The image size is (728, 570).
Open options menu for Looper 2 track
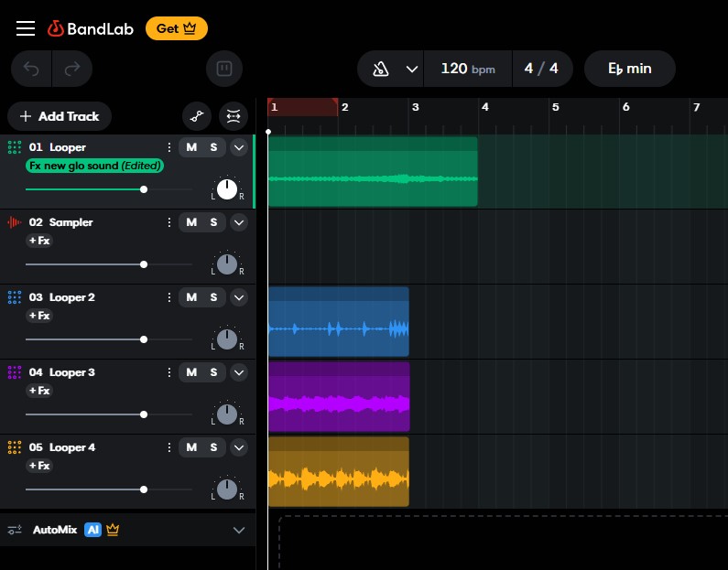click(168, 297)
